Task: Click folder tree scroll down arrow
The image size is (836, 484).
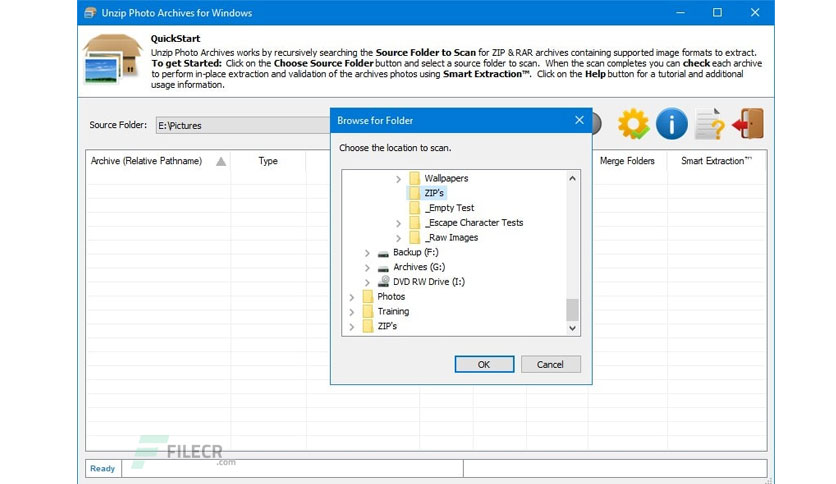Action: pos(572,328)
